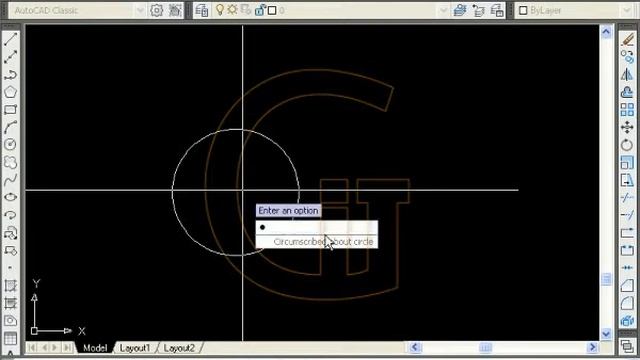Open the Make Block tool
The height and width of the screenshot is (360, 640).
point(11,250)
